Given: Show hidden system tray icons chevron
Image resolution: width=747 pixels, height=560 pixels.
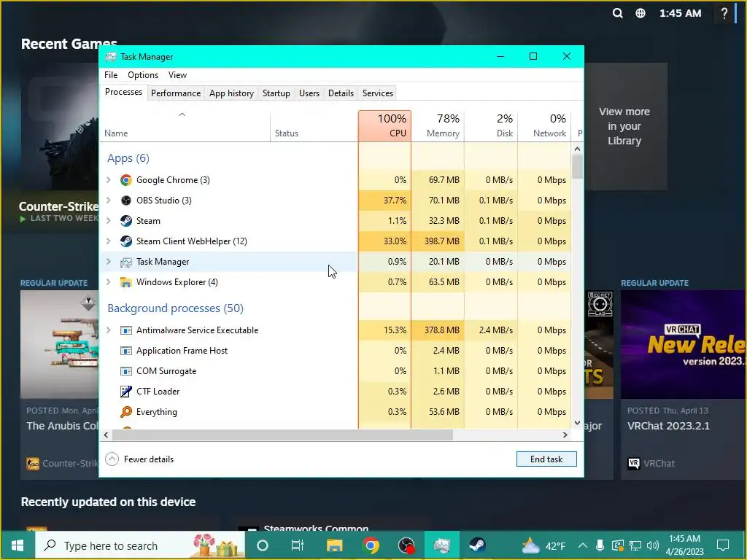Looking at the screenshot, I should pyautogui.click(x=583, y=545).
